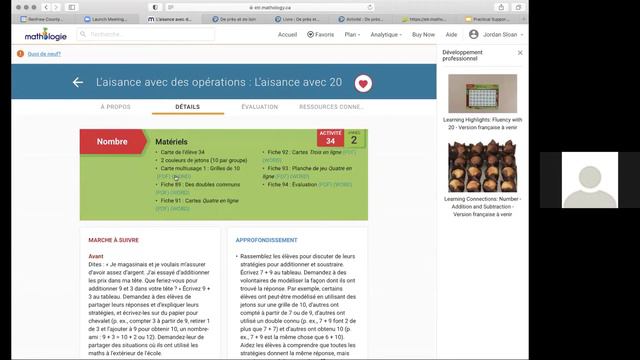Click the user account avatar icon
This screenshot has width=640, height=360.
tap(473, 34)
